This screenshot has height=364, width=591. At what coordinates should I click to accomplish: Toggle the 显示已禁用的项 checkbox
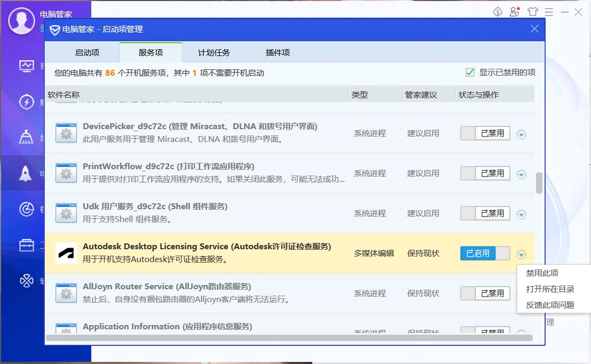pyautogui.click(x=470, y=73)
